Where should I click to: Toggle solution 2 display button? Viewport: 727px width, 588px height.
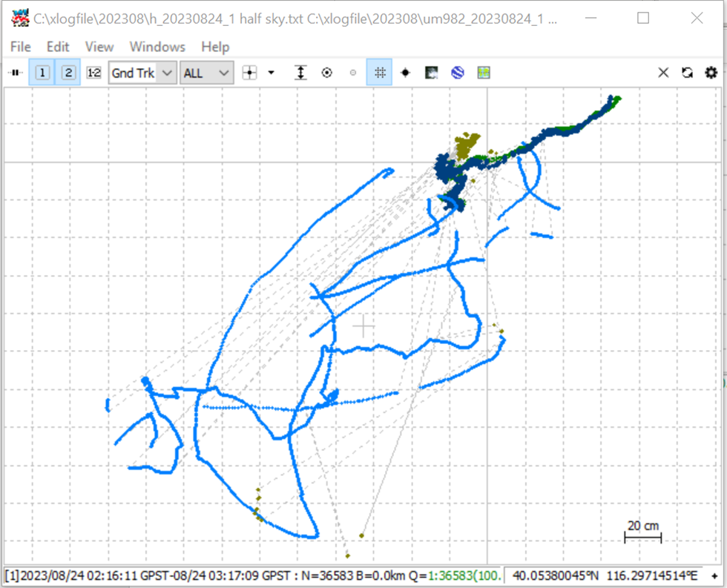68,73
